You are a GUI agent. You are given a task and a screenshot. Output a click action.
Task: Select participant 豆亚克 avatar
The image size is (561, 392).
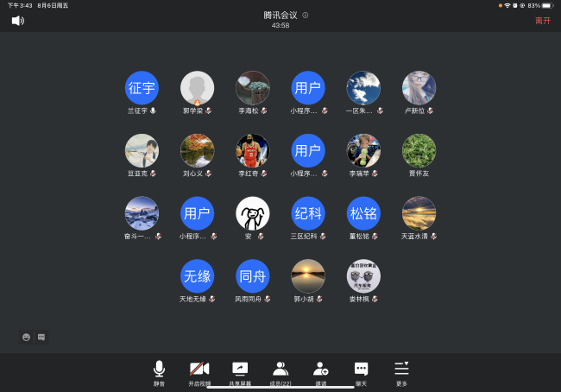point(142,151)
